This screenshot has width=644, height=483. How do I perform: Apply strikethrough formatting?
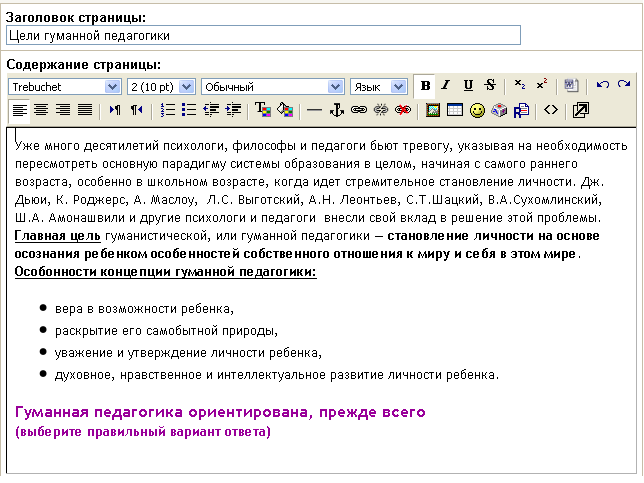pos(489,86)
